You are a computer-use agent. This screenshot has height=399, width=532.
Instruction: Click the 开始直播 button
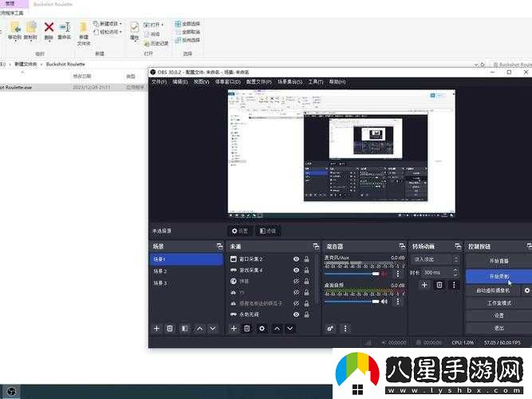point(499,261)
